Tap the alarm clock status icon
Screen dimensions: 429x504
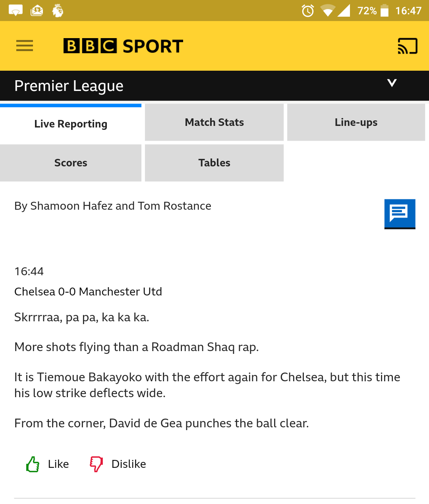[308, 11]
